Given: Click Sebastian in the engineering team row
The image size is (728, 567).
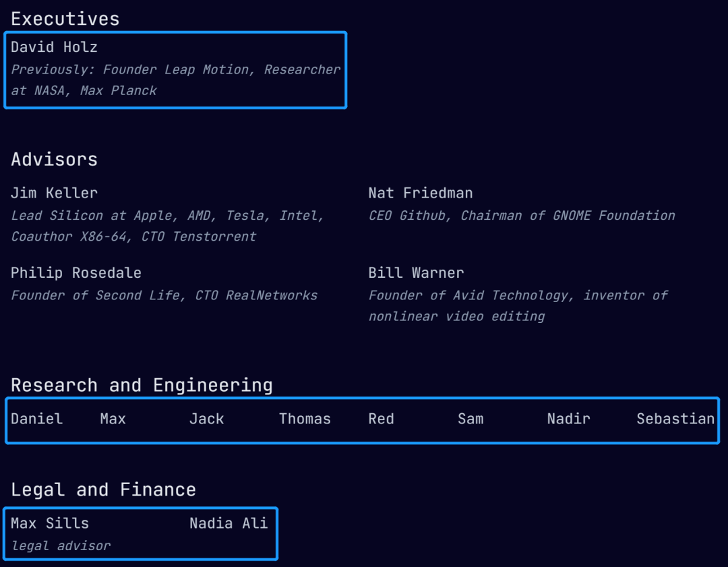Looking at the screenshot, I should coord(675,419).
